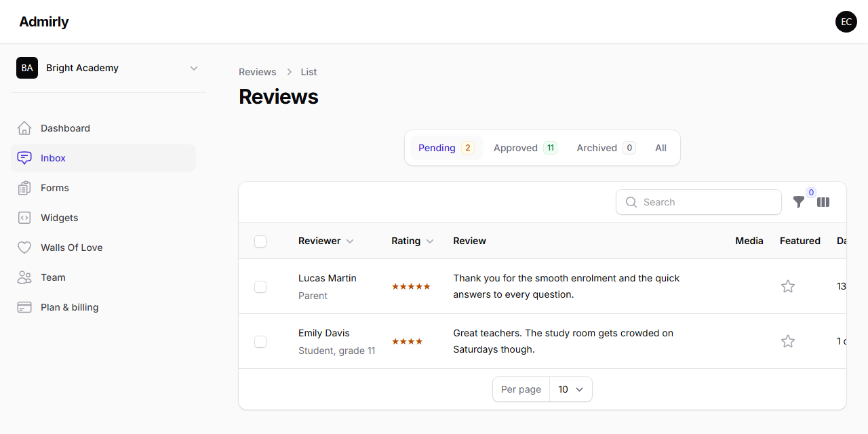
Task: Click the Reviews breadcrumb link
Action: [258, 72]
